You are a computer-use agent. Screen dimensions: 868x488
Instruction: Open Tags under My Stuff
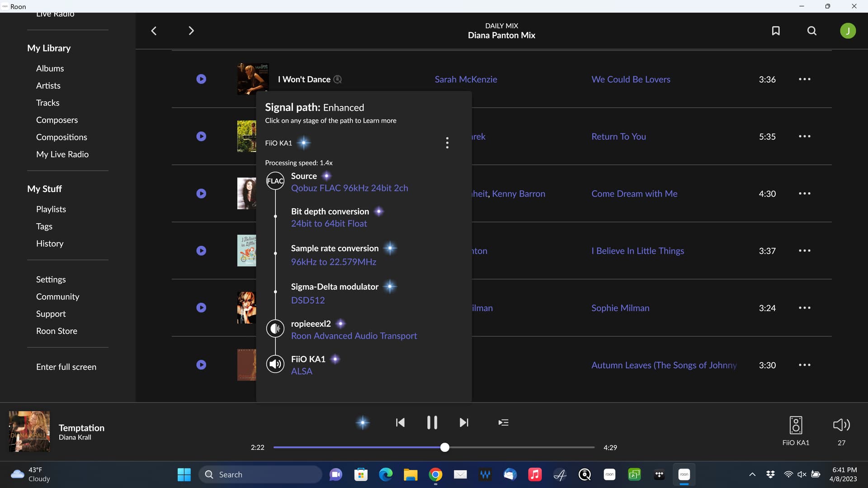tap(44, 226)
